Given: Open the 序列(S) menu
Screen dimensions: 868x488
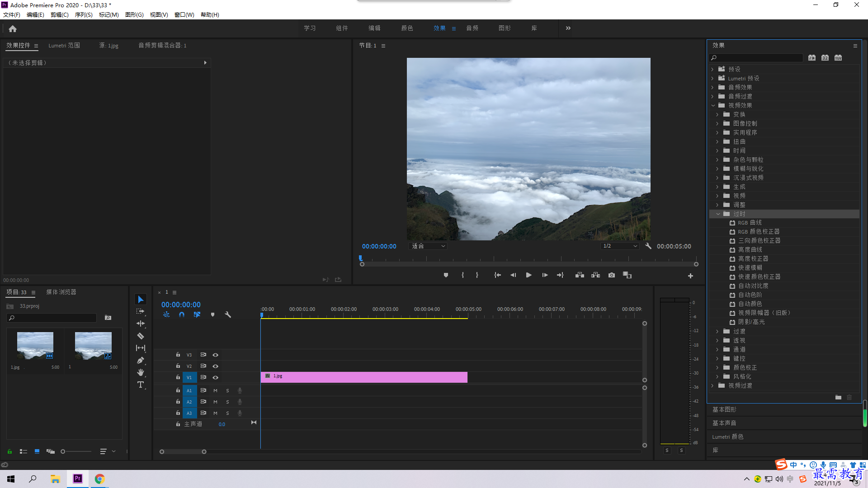Looking at the screenshot, I should click(84, 15).
